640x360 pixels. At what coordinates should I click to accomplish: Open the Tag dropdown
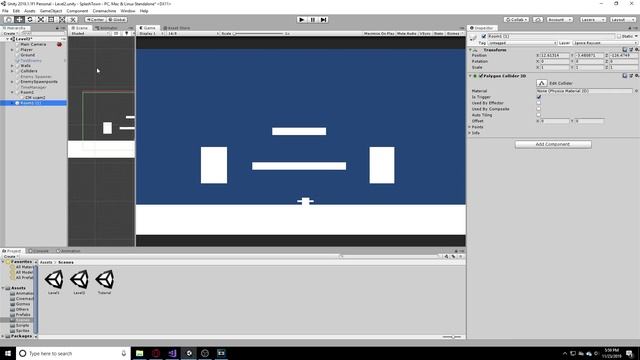[522, 43]
